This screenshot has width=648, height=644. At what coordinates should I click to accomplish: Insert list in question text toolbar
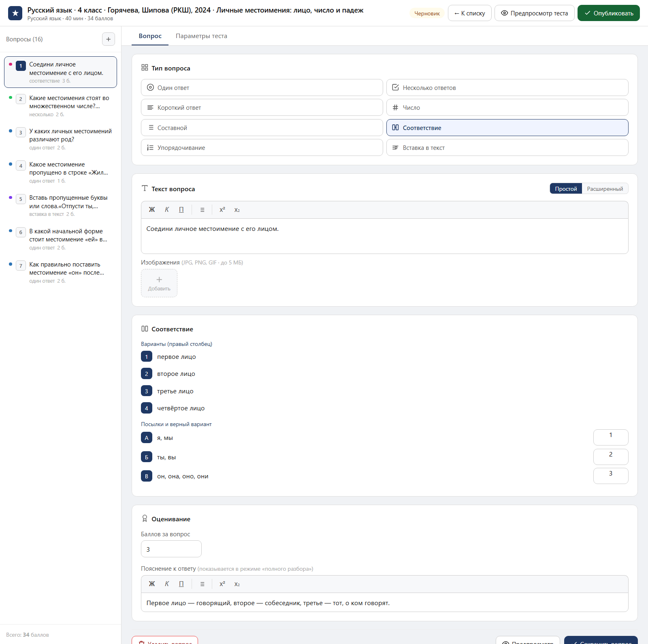pyautogui.click(x=202, y=210)
